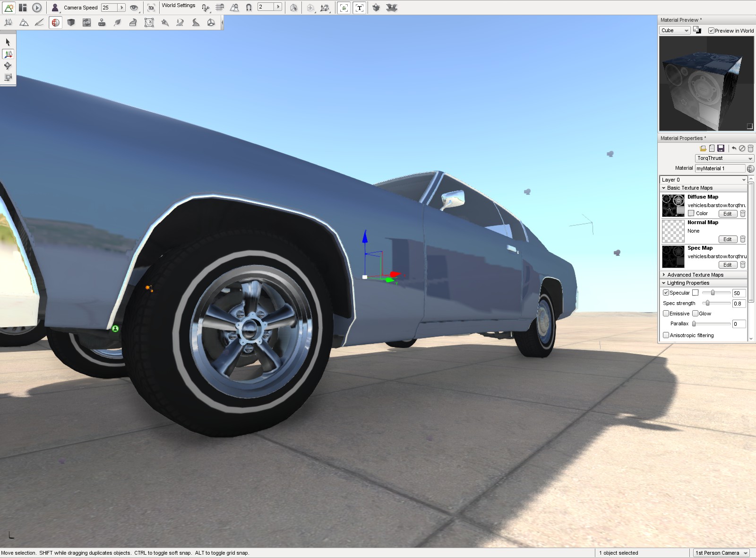This screenshot has height=558, width=756.
Task: Toggle grid snapping icon
Action: [220, 8]
